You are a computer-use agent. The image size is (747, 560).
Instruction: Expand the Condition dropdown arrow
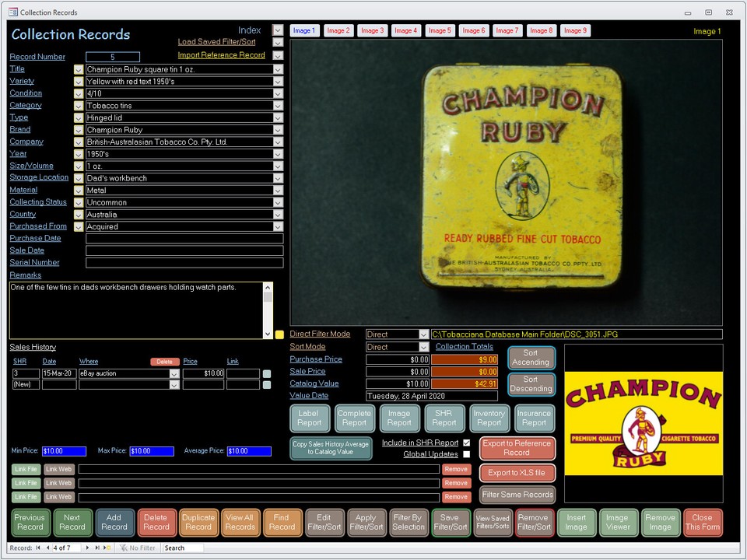[x=278, y=94]
